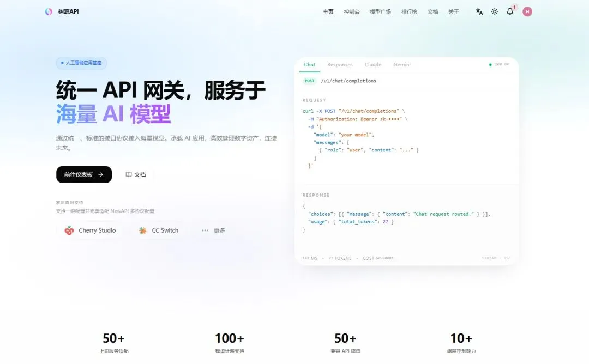Click the REQUEST section label
The image size is (589, 364).
(314, 100)
